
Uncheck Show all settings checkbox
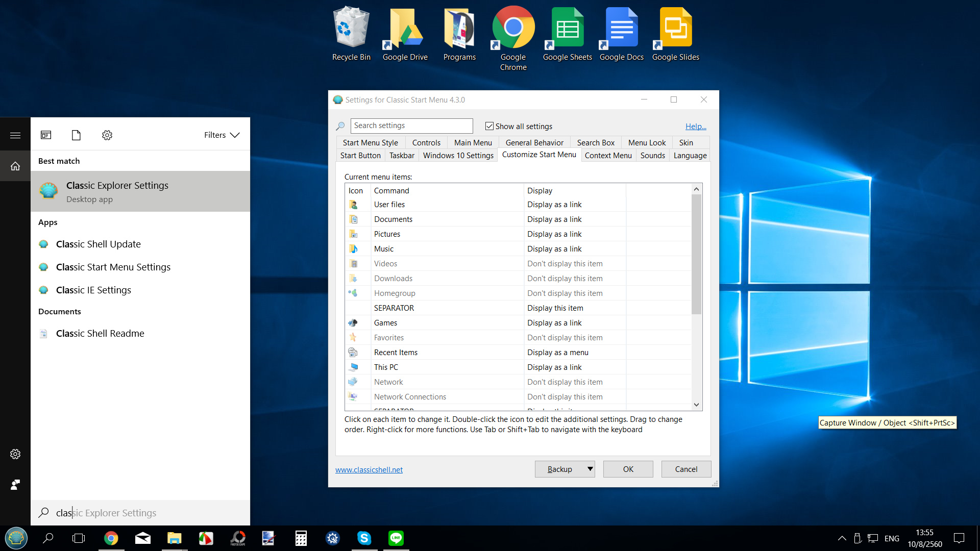[x=489, y=126]
